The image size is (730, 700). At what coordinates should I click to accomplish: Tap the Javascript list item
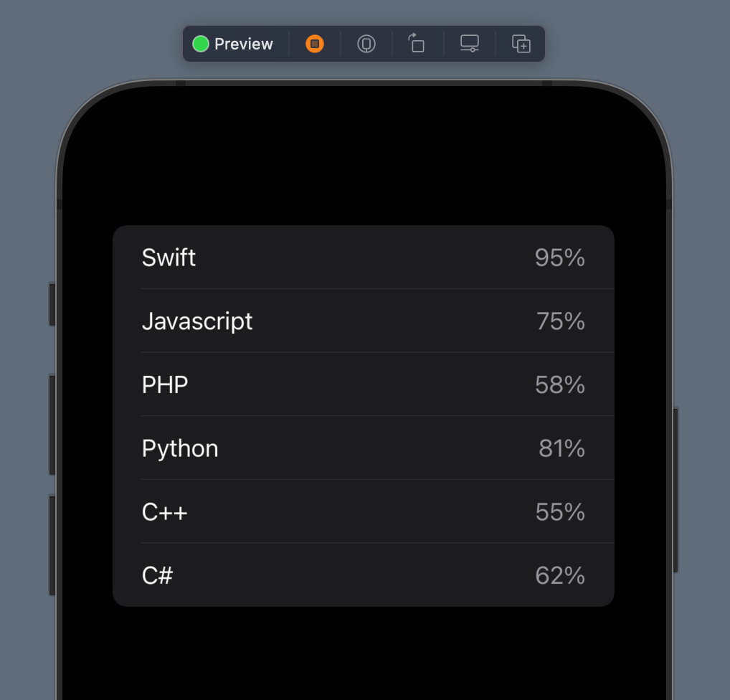tap(364, 321)
